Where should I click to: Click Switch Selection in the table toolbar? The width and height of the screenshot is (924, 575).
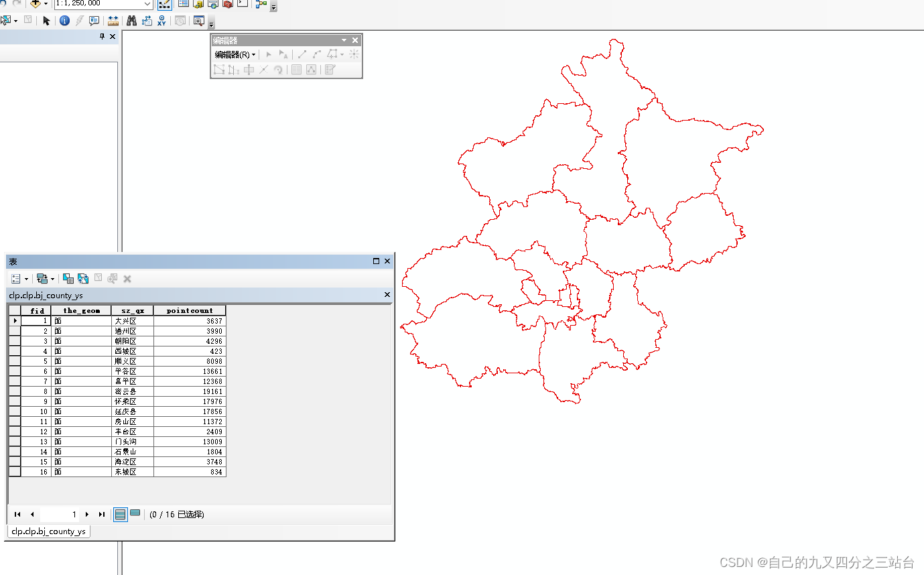click(82, 278)
